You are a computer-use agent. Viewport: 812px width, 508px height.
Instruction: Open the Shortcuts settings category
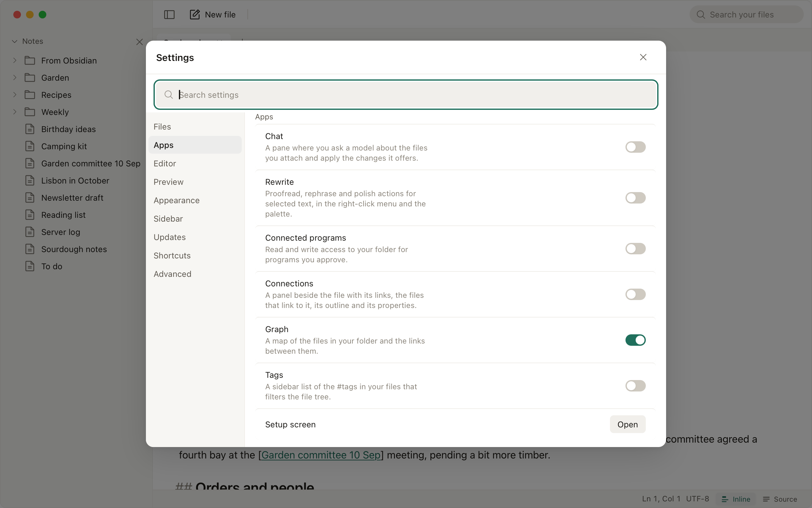(x=195, y=255)
